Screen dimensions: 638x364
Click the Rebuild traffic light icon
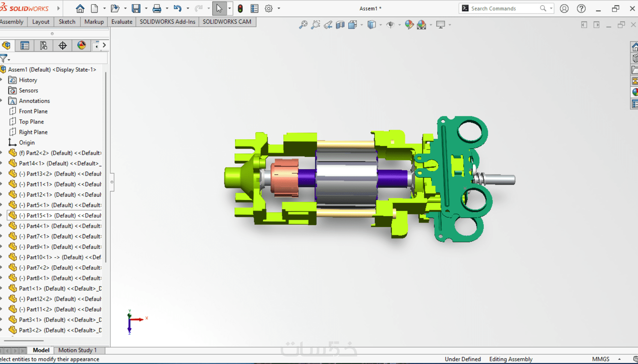(240, 9)
